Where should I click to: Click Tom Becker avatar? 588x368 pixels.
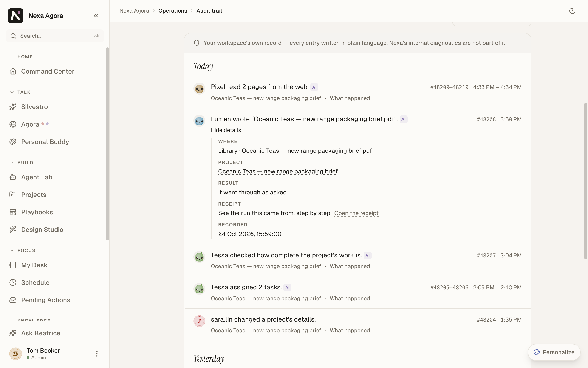click(x=16, y=354)
